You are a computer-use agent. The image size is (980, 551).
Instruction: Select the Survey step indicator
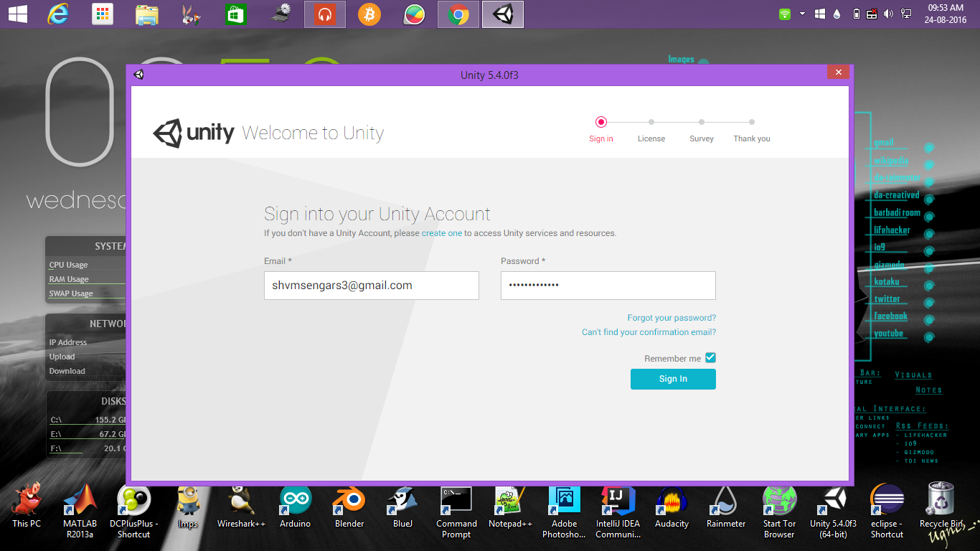click(702, 129)
